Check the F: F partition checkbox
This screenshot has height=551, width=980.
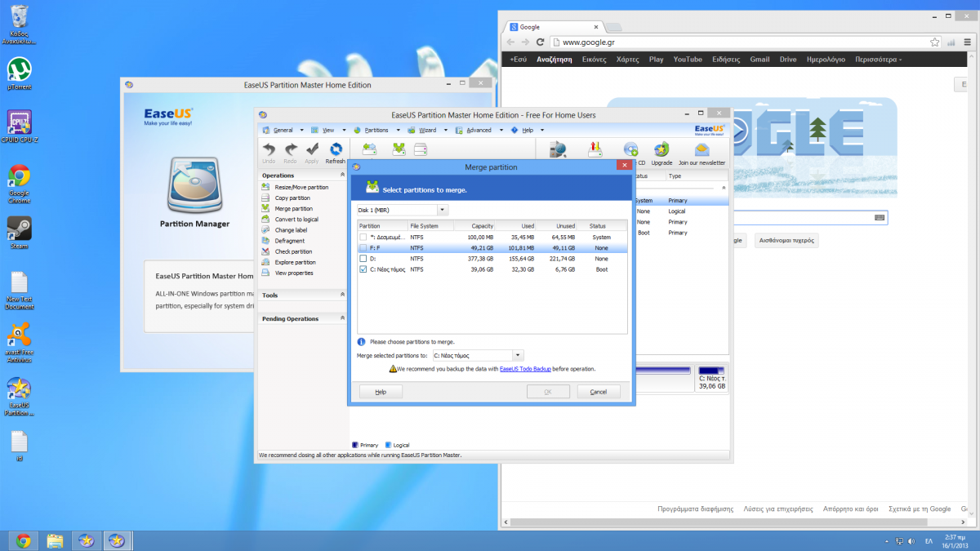pos(363,248)
